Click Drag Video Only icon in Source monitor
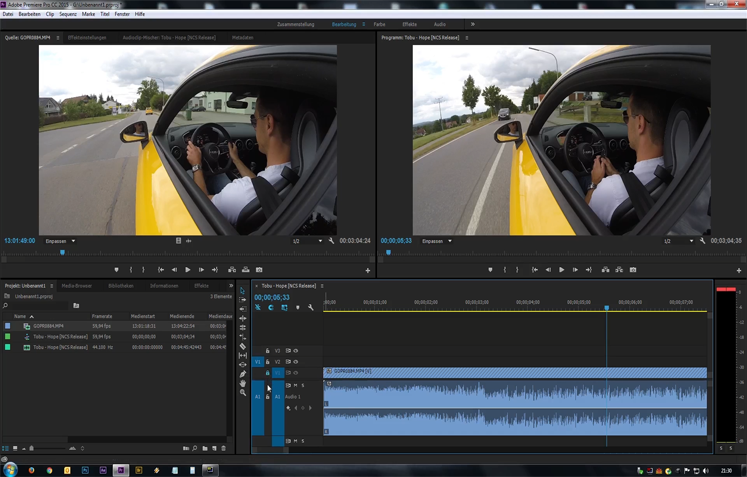 pyautogui.click(x=179, y=241)
